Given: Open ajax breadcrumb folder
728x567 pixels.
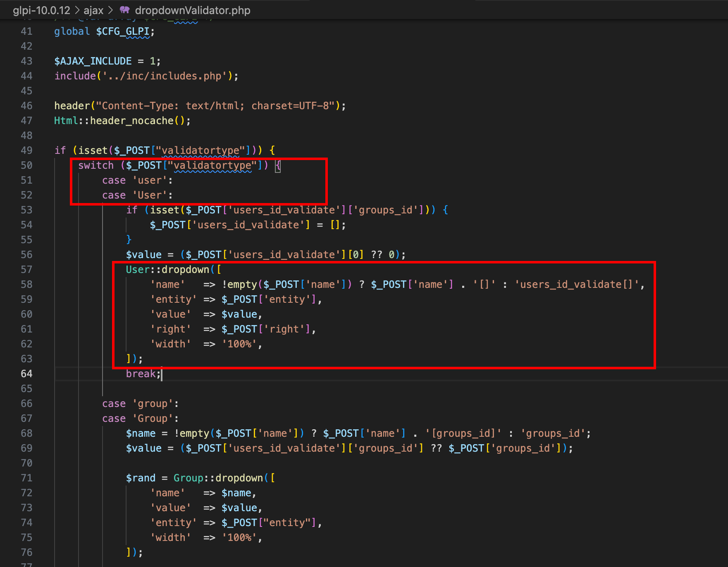Looking at the screenshot, I should coord(93,10).
